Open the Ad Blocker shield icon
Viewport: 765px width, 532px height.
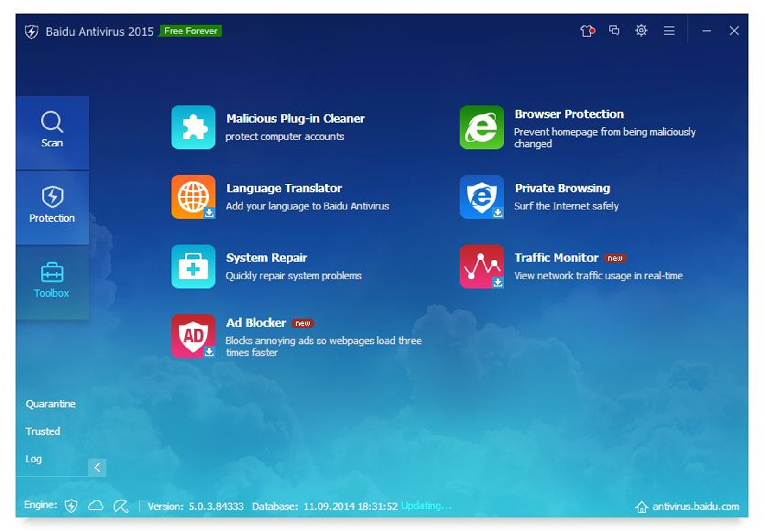193,336
